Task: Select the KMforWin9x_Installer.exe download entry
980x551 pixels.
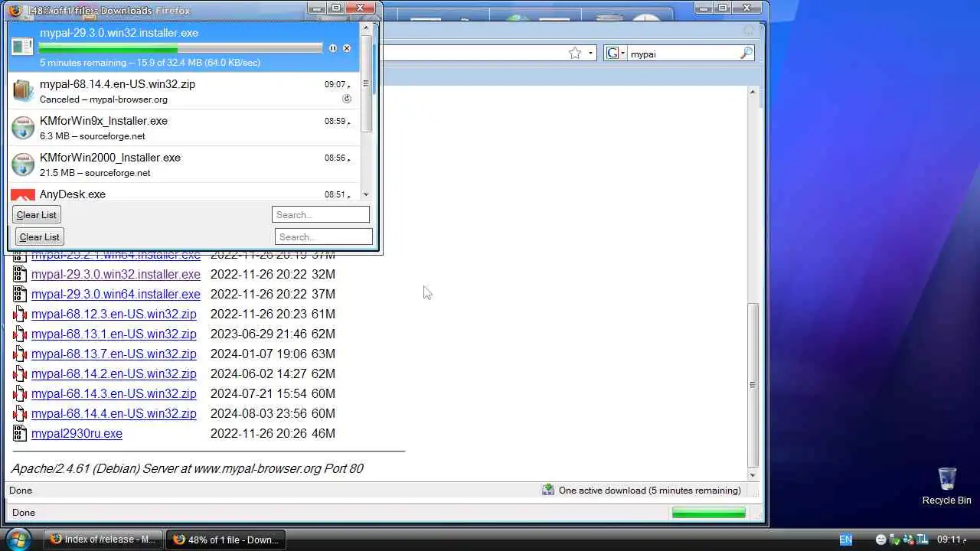Action: point(184,128)
